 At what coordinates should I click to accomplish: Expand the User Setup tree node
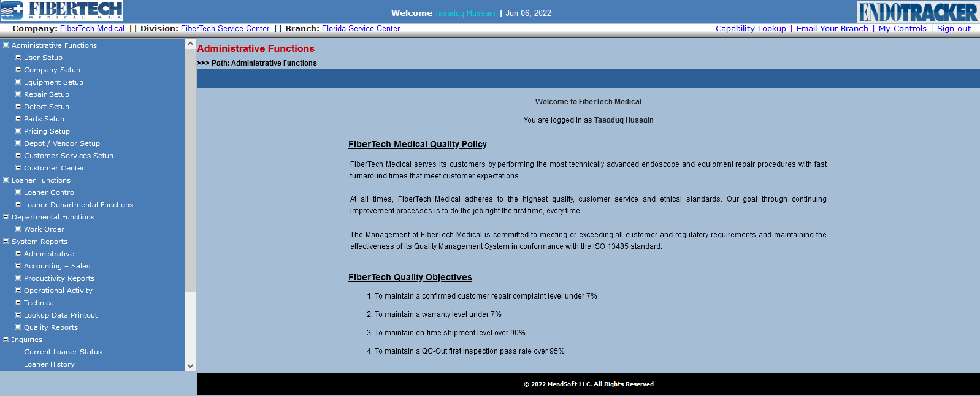click(x=18, y=58)
